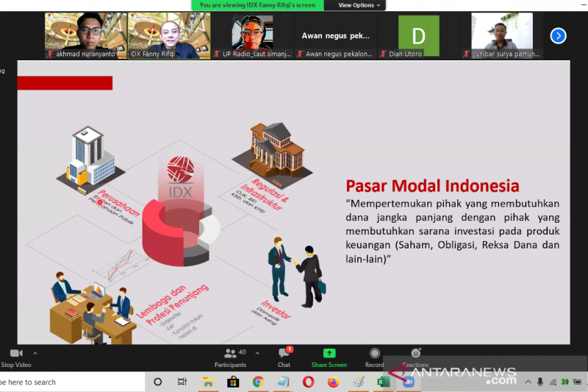Open Microsoft Store from taskbar
The width and height of the screenshot is (588, 392).
click(233, 382)
